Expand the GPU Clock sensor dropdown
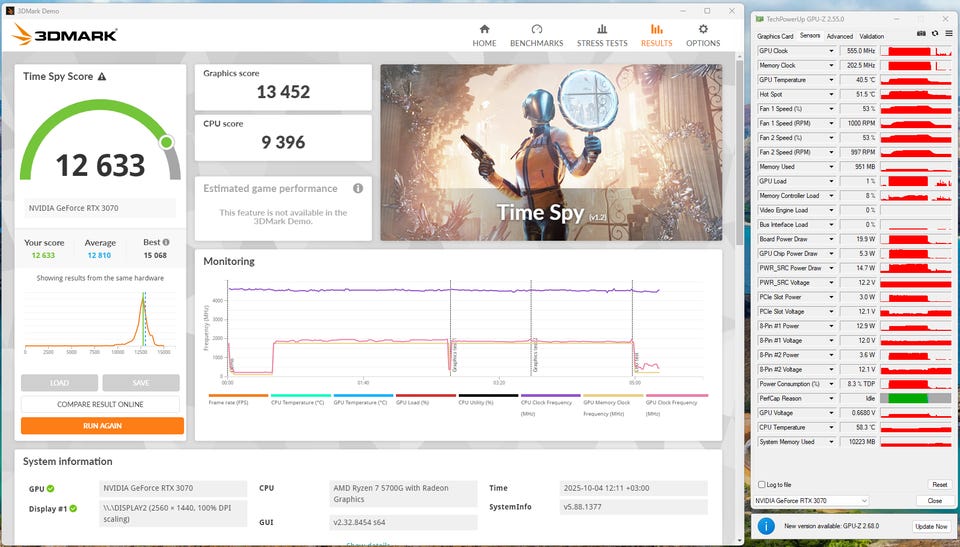The height and width of the screenshot is (547, 960). pos(831,51)
